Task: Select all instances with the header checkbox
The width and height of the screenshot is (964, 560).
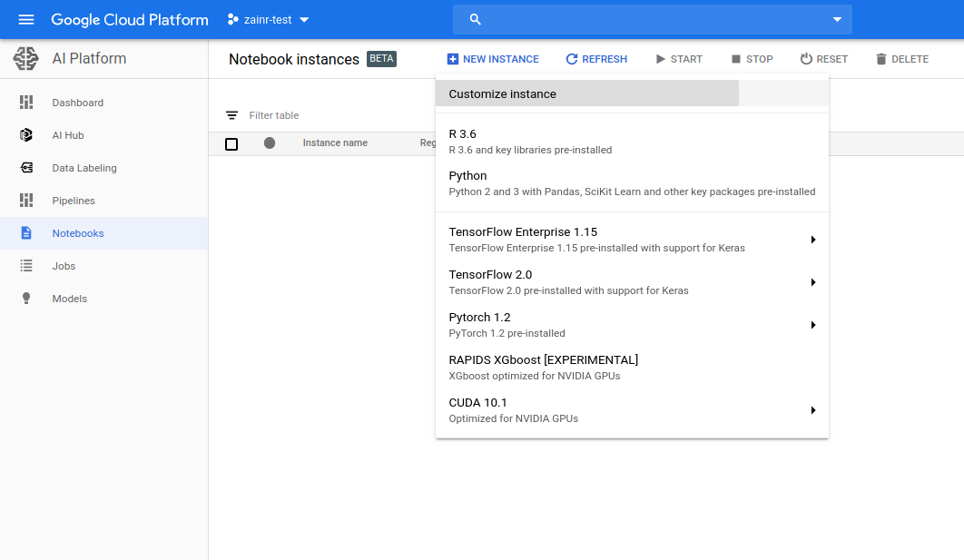Action: (x=231, y=143)
